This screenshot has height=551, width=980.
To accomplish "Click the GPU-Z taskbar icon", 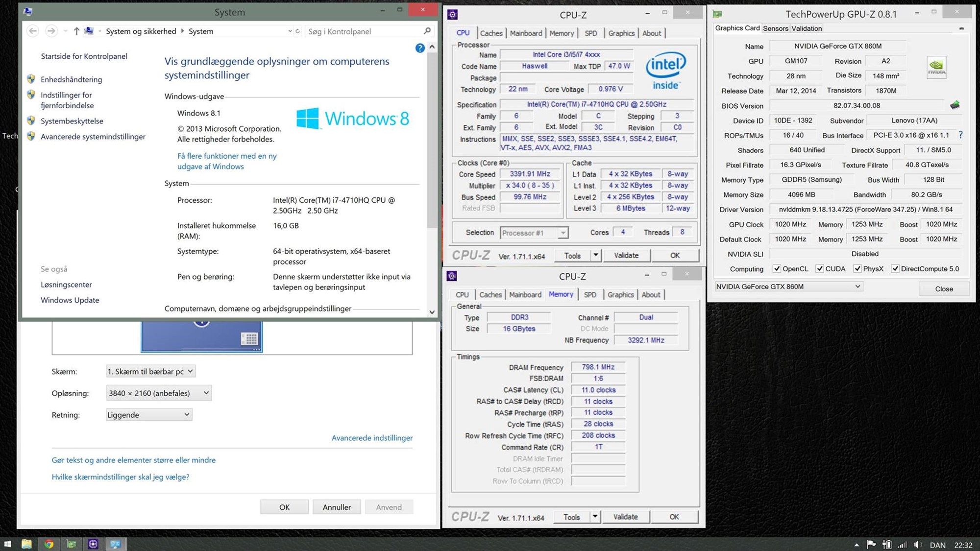I will [x=71, y=544].
